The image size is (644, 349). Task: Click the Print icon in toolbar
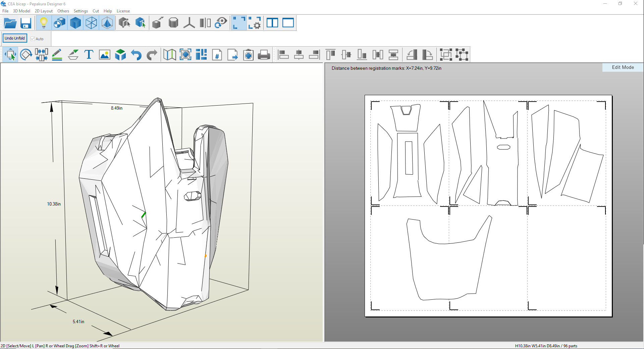[264, 54]
